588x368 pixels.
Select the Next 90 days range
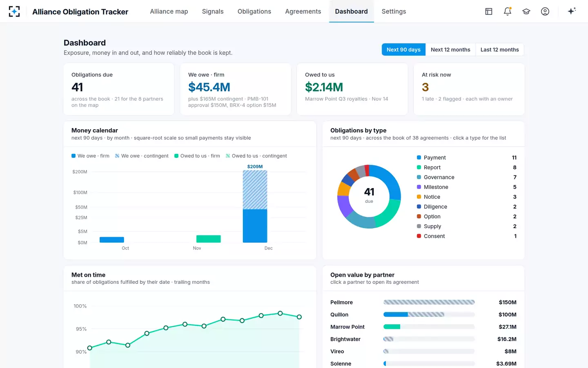(x=403, y=49)
